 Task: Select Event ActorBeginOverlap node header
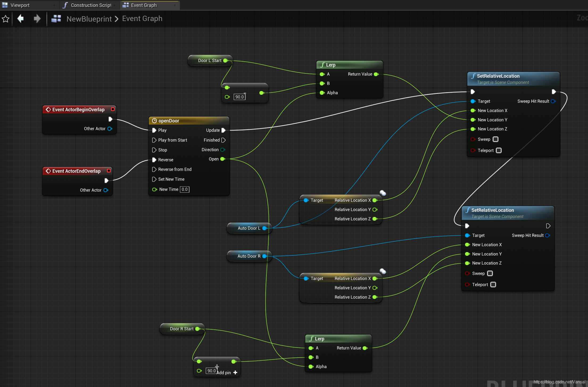[x=79, y=109]
